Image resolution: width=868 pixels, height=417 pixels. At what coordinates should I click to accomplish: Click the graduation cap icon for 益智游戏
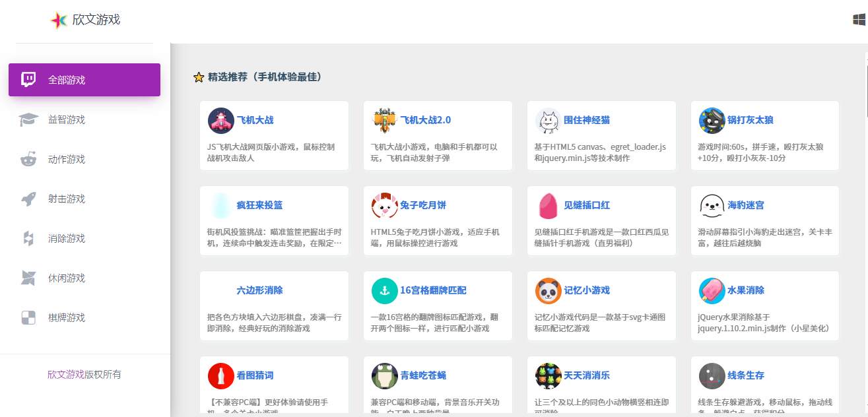click(28, 119)
